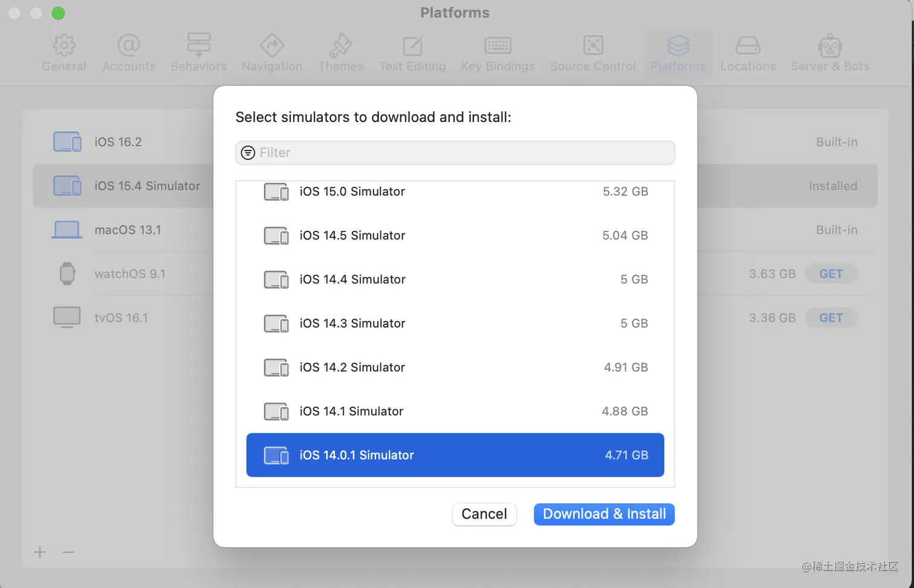Select iOS 14.2 Simulator row label

coord(352,367)
